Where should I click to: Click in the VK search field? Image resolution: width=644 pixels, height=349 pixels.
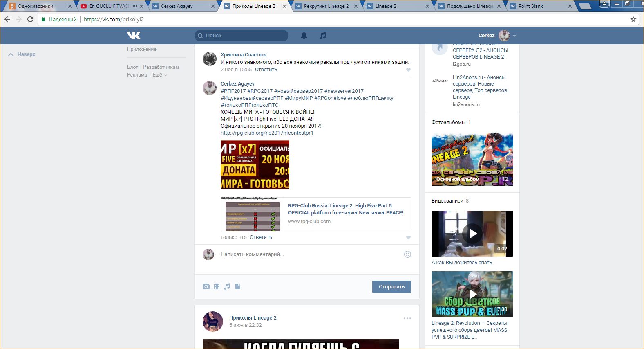(x=241, y=36)
